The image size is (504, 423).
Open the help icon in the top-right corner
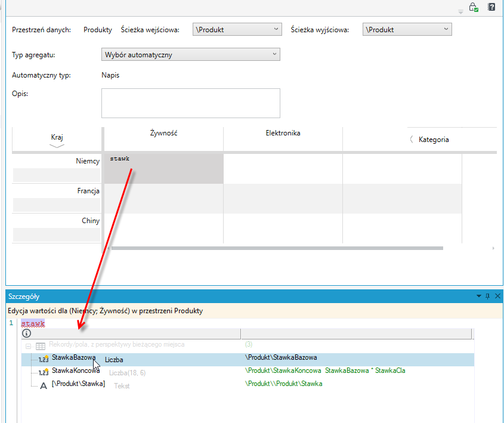click(491, 7)
